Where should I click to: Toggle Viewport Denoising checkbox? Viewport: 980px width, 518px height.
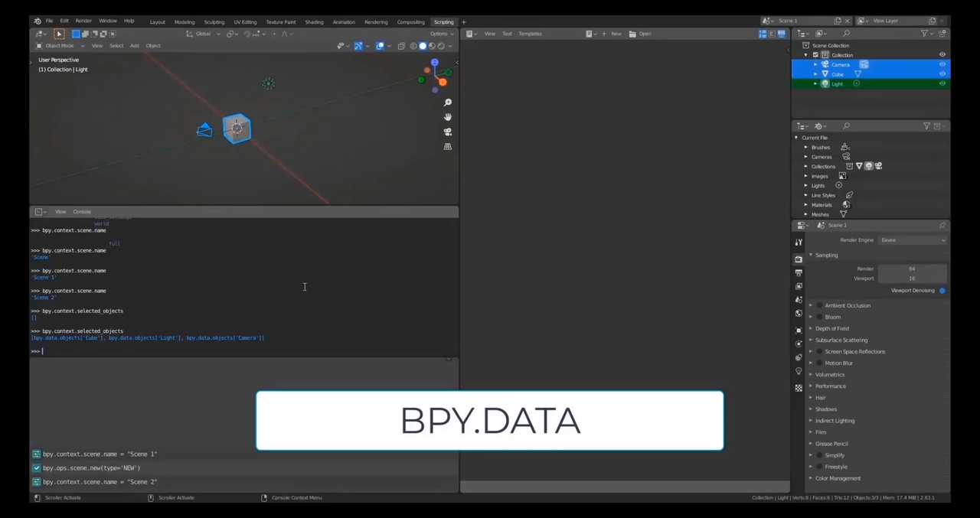tap(942, 291)
